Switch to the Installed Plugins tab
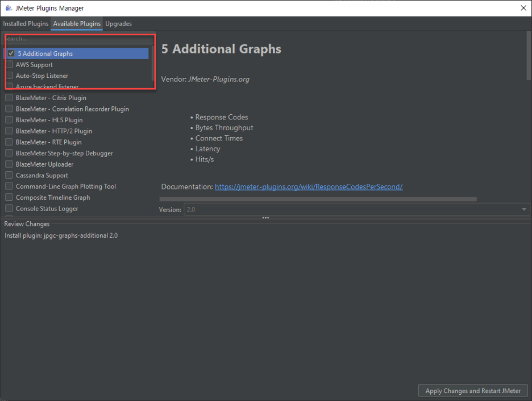 pos(26,24)
